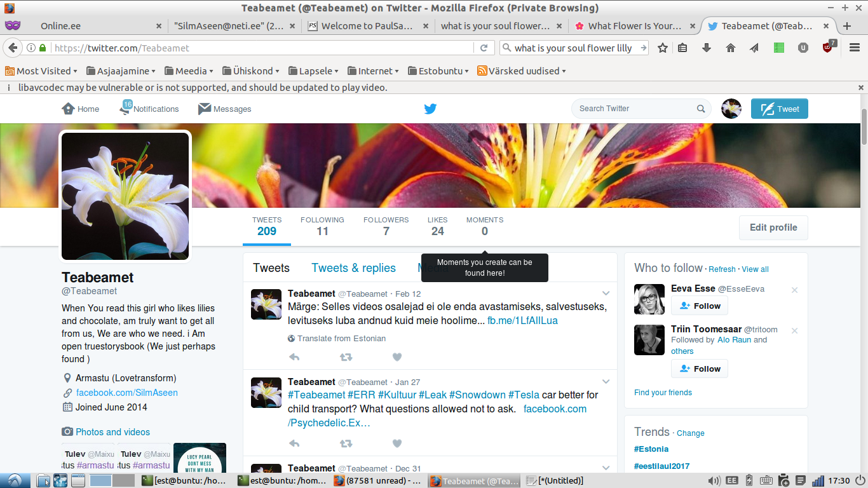This screenshot has width=868, height=488.
Task: Expand the Most Visited bookmarks folder
Action: point(41,71)
